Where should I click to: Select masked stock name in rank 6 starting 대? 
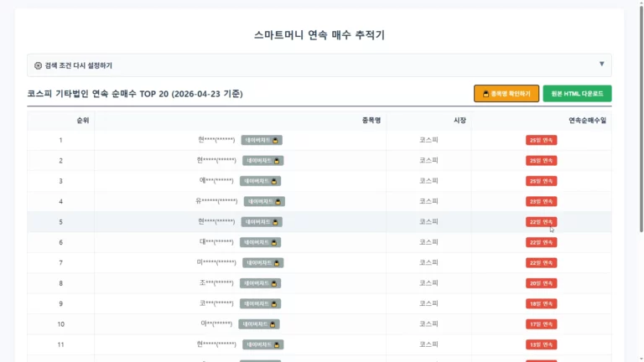216,242
